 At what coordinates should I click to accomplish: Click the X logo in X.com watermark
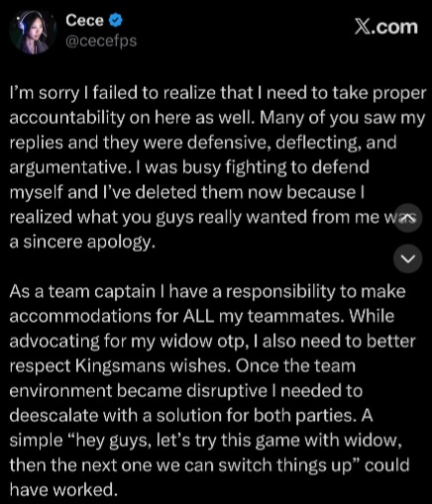tap(362, 27)
